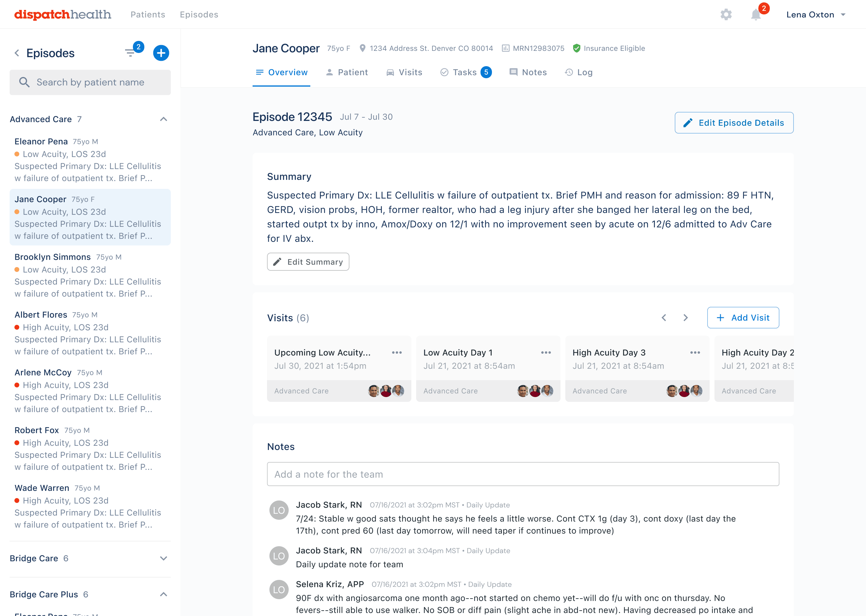Select Brooklyn Simmons episode
The width and height of the screenshot is (866, 616).
click(x=90, y=275)
